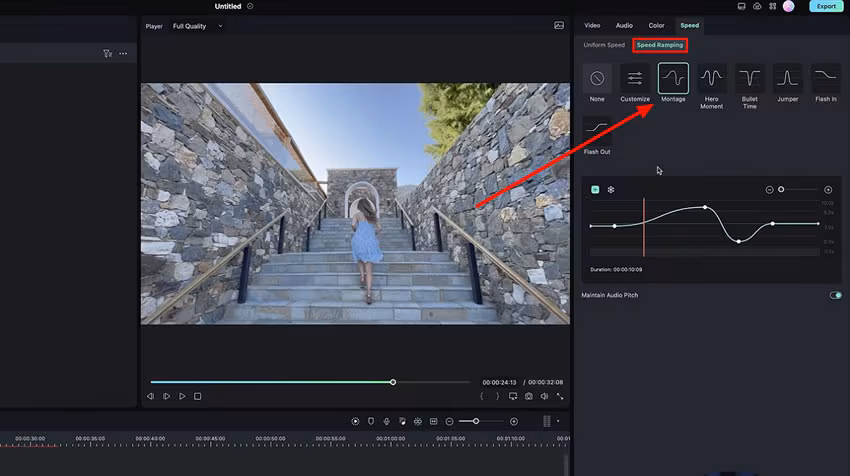
Task: Open the apps grid icon in title bar
Action: [772, 6]
